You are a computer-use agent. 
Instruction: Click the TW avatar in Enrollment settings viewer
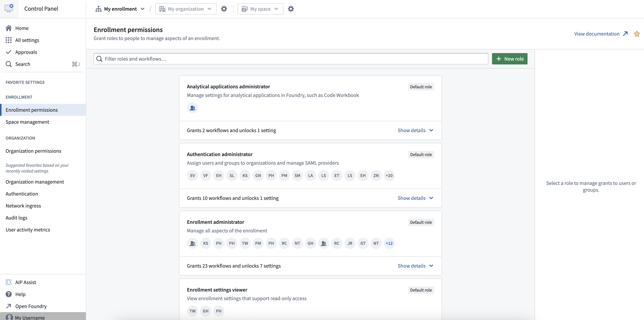coord(193,311)
